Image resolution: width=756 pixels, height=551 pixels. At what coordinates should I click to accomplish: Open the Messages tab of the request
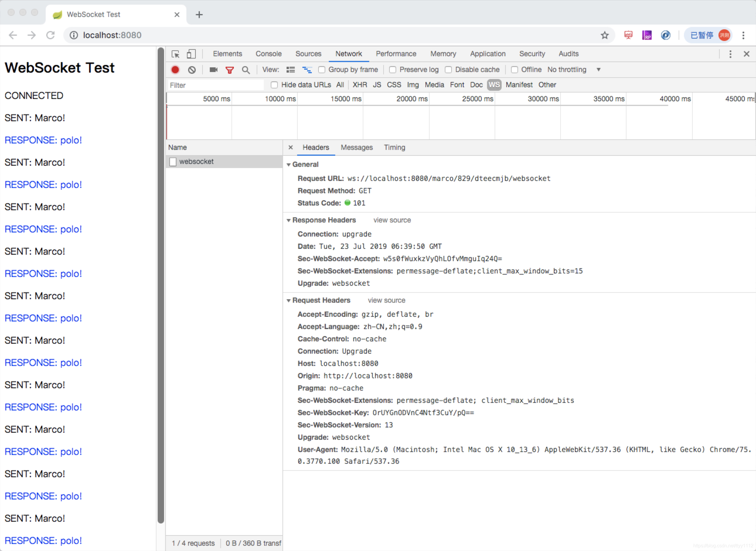(x=357, y=148)
